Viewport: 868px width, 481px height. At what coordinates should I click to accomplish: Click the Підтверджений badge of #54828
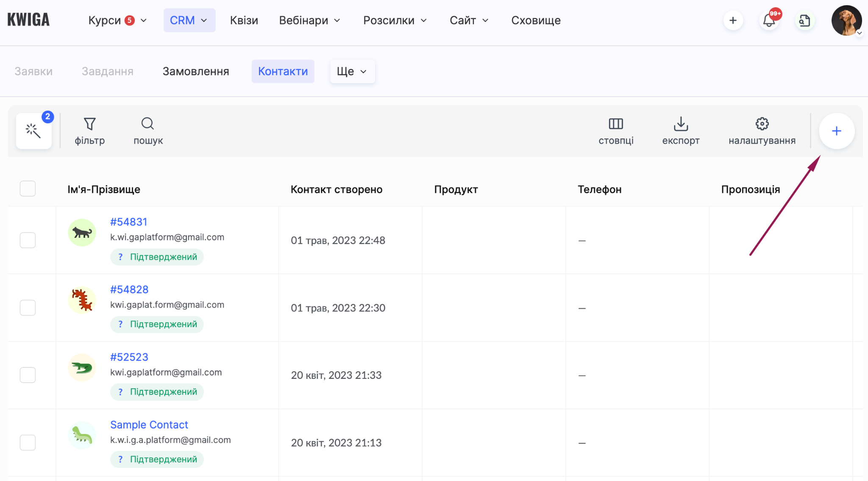pos(157,324)
